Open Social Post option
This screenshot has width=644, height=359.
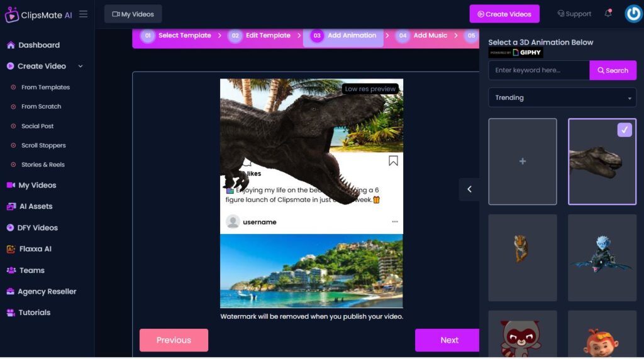point(37,126)
